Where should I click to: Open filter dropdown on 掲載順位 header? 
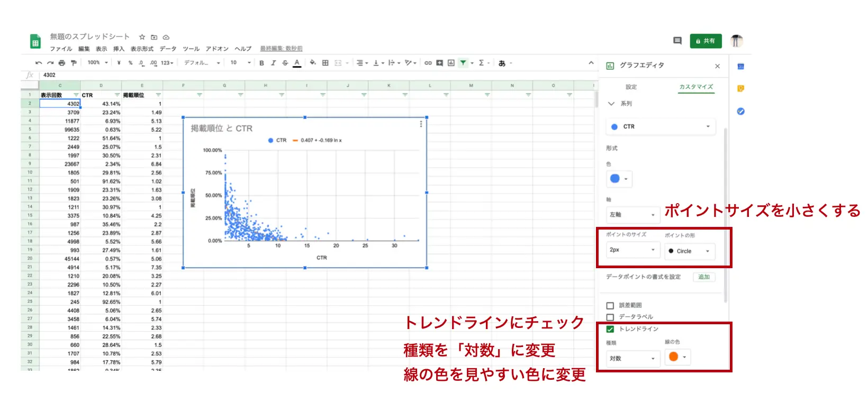pyautogui.click(x=158, y=95)
